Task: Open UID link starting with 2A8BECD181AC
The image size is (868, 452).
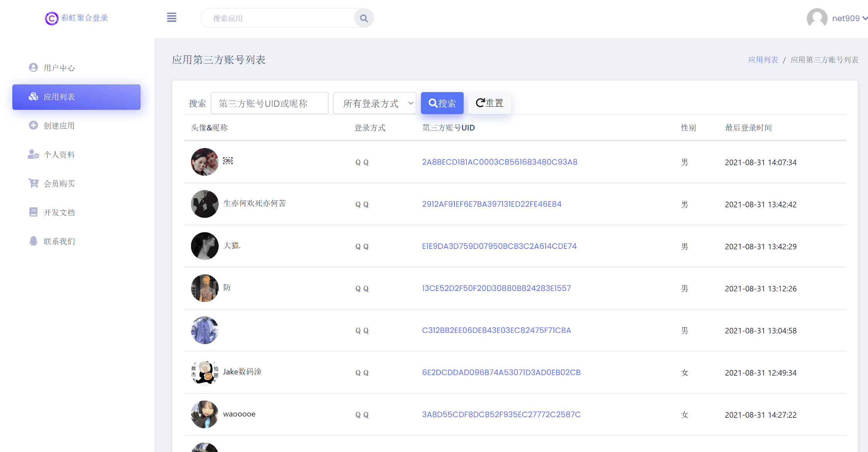Action: click(499, 162)
